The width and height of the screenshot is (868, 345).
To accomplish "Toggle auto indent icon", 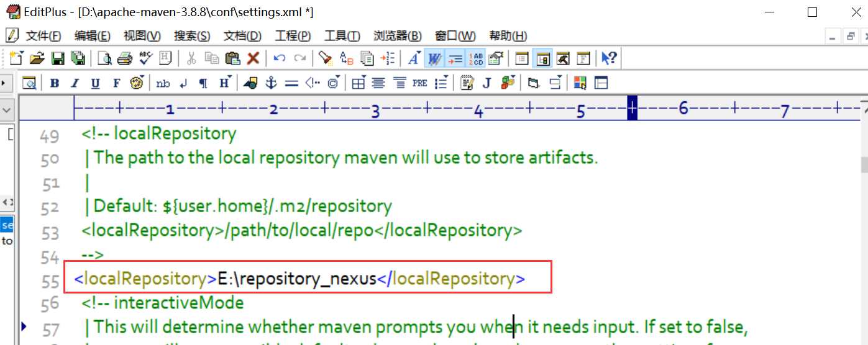I will (455, 58).
